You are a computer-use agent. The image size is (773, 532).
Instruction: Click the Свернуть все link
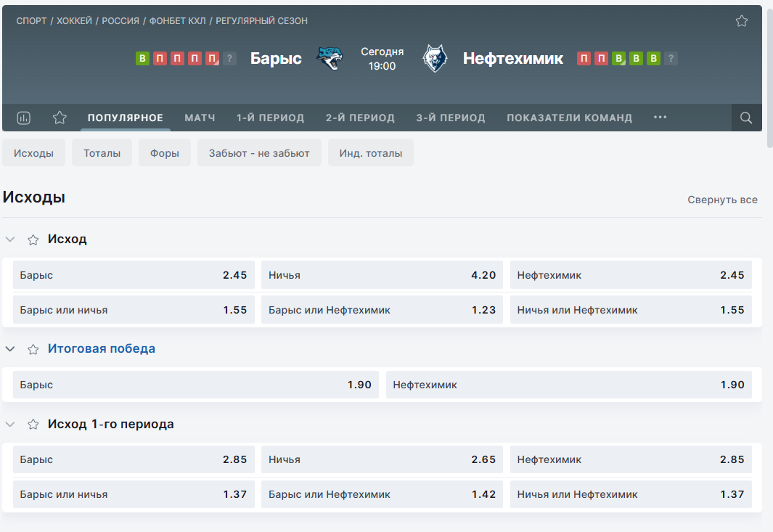pyautogui.click(x=722, y=200)
